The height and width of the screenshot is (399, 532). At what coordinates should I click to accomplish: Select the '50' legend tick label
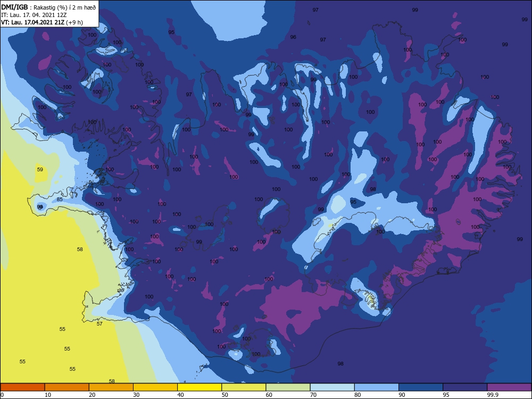coord(225,395)
